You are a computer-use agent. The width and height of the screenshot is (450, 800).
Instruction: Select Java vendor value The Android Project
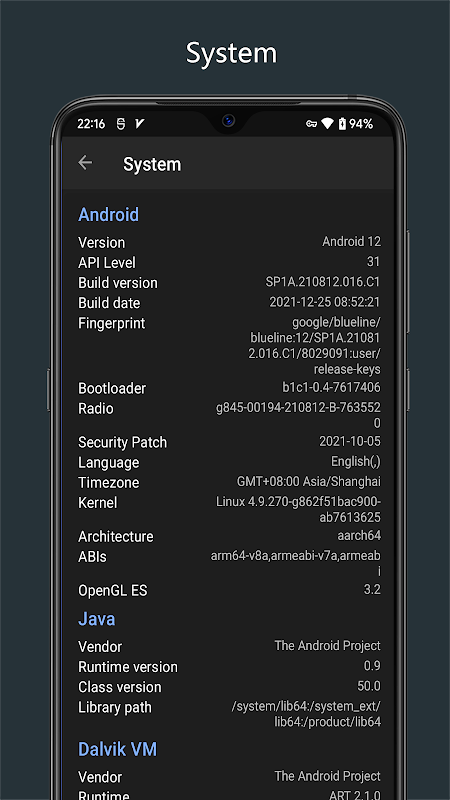point(328,646)
